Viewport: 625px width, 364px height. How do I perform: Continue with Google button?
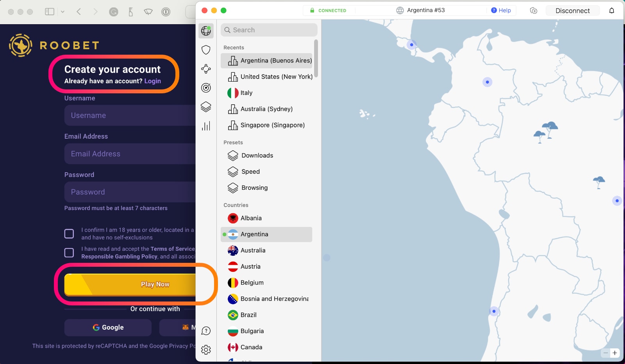pos(108,328)
